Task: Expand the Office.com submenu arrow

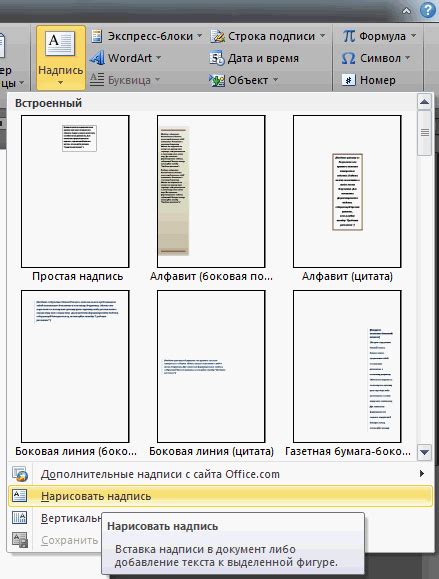Action: (x=422, y=474)
